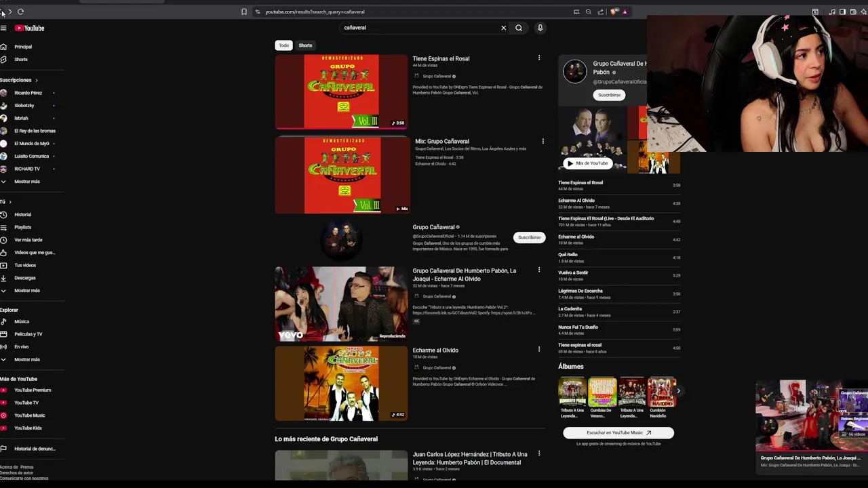The height and width of the screenshot is (488, 868).
Task: Select the Todo filter chip
Action: click(283, 45)
